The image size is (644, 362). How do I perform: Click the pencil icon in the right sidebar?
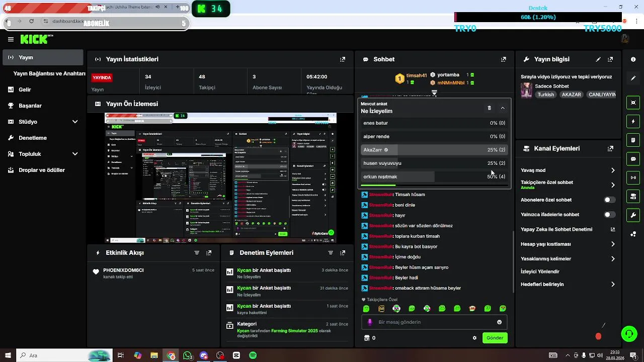(x=633, y=78)
